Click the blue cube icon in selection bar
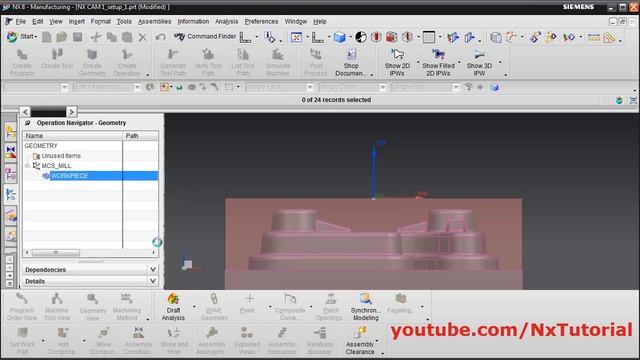This screenshot has height=360, width=640. click(x=494, y=87)
